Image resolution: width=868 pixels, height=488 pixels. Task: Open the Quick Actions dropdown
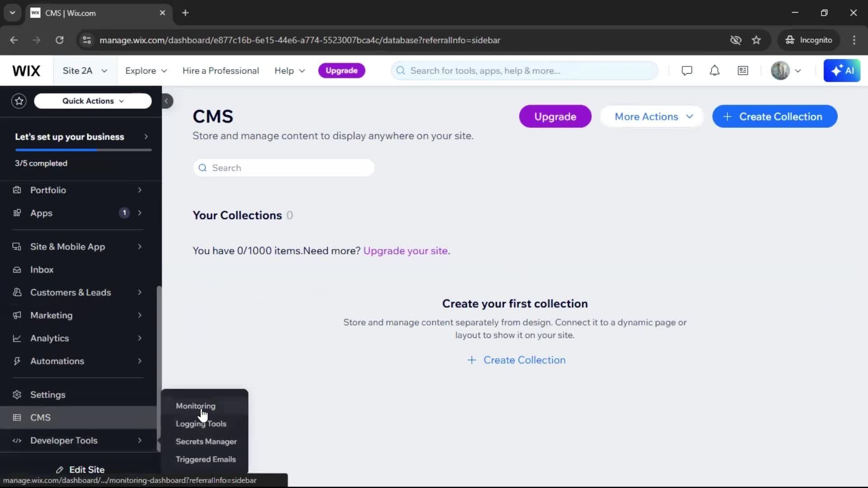tap(93, 101)
